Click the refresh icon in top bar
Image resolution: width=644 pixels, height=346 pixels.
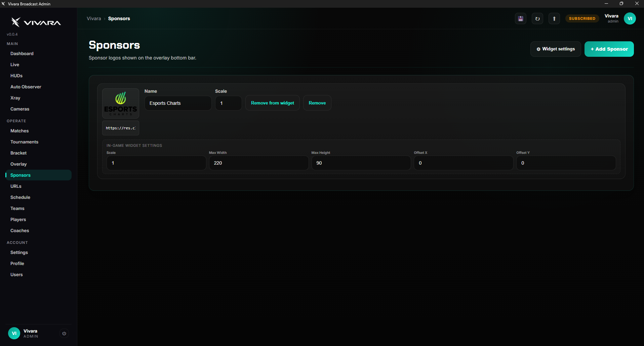(x=537, y=18)
